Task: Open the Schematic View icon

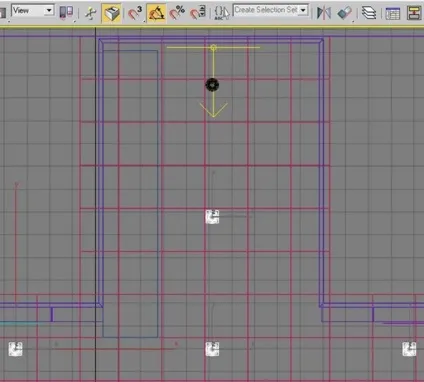Action: click(414, 13)
